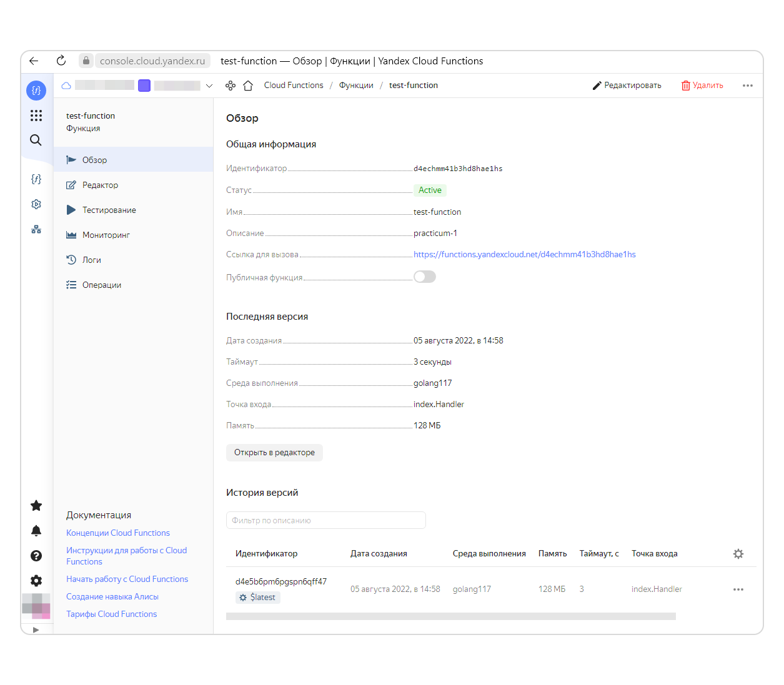Viewport: 784px width, 685px height.
Task: Open Cloud Functions service logo icon
Action: (36, 91)
